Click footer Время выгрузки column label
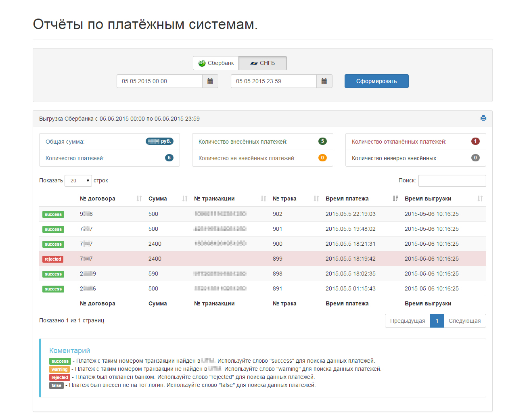 tap(428, 303)
